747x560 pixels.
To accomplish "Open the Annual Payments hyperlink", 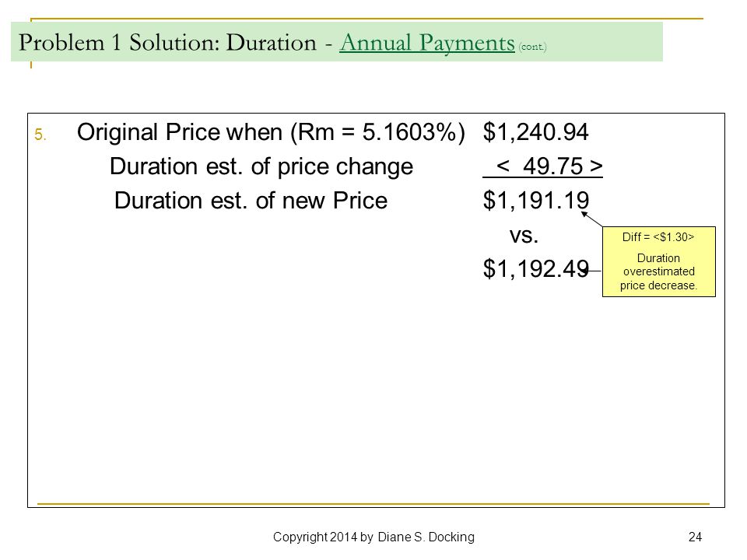I will click(x=427, y=43).
